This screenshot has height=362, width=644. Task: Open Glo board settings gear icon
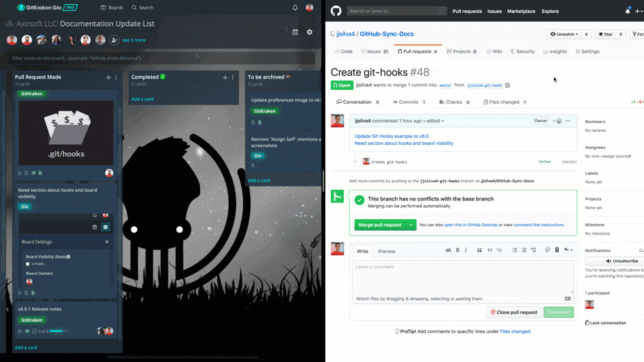point(310,32)
